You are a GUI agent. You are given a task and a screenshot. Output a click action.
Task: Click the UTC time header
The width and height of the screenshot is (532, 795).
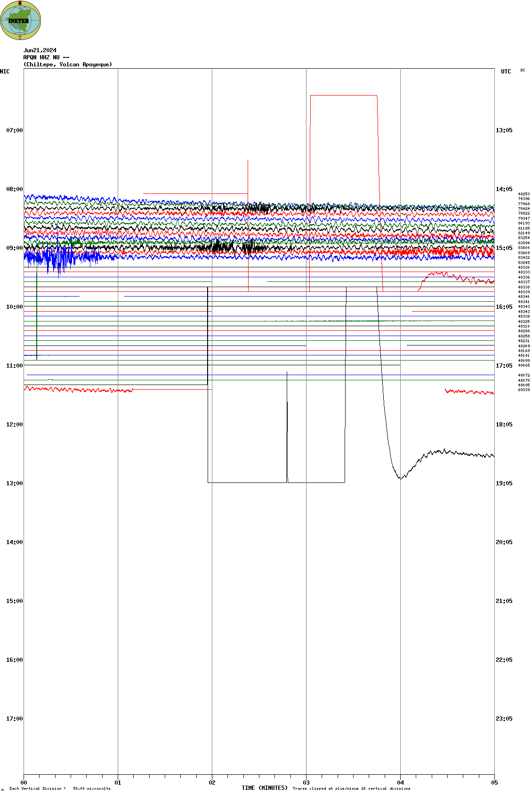point(506,72)
